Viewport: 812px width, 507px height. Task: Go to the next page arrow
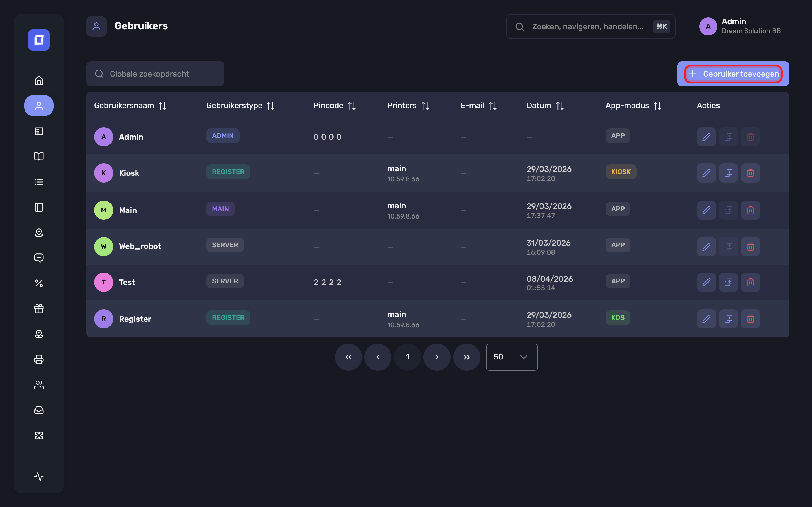click(437, 357)
